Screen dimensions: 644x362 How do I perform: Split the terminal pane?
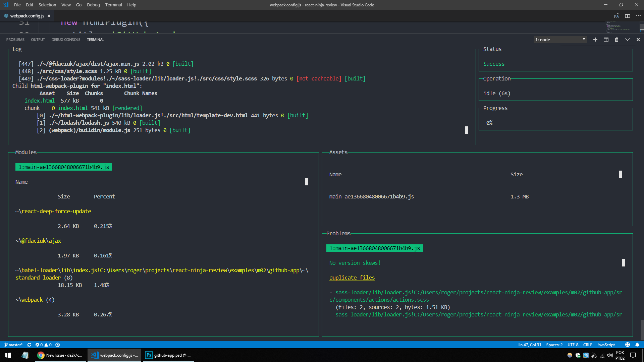(606, 40)
